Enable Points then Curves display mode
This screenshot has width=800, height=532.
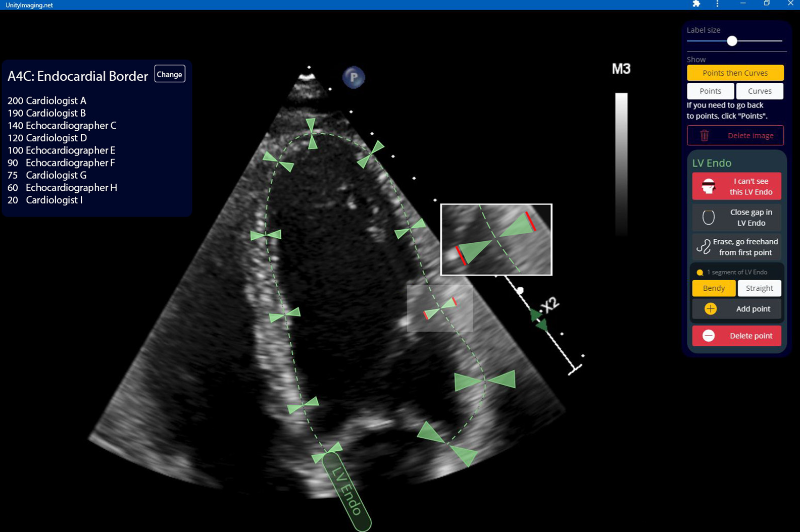coord(735,73)
